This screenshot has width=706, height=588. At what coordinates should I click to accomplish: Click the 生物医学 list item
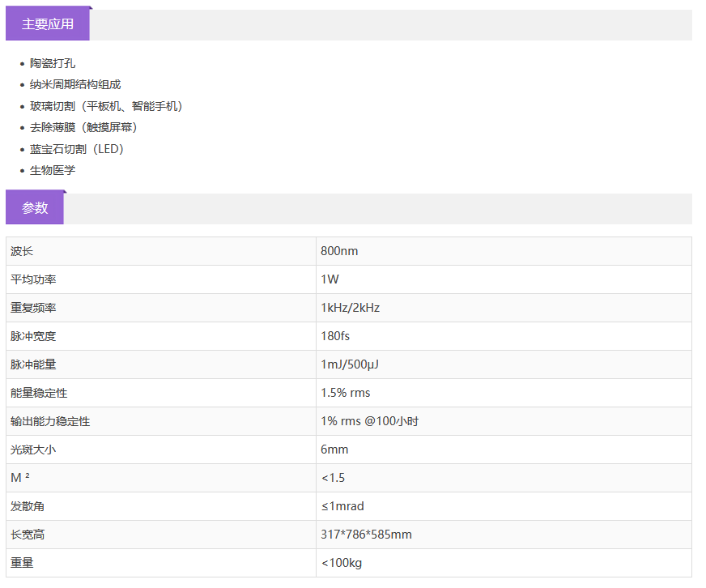tap(53, 170)
